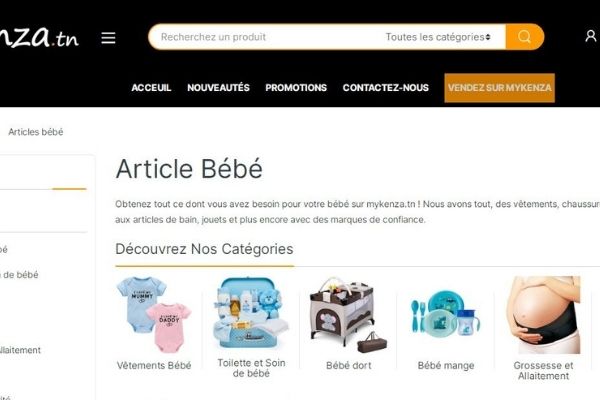Click the mykenza.tn logo
The width and height of the screenshot is (600, 400).
pyautogui.click(x=39, y=38)
